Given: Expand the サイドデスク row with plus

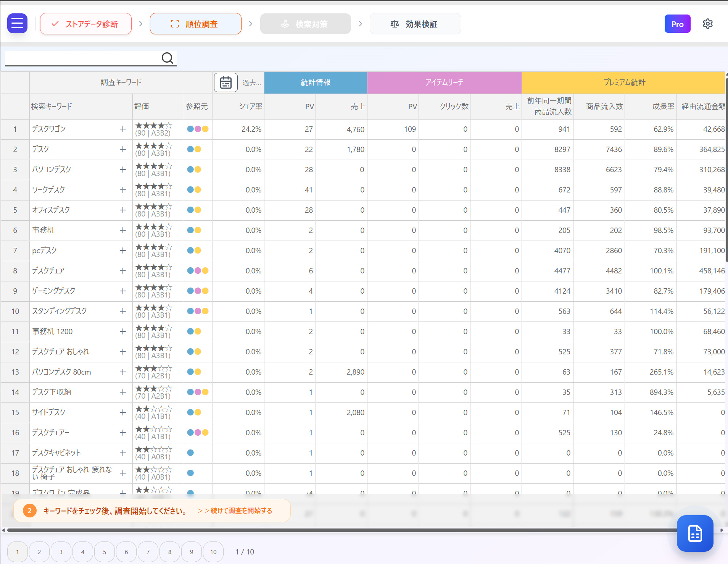Looking at the screenshot, I should pyautogui.click(x=123, y=412).
